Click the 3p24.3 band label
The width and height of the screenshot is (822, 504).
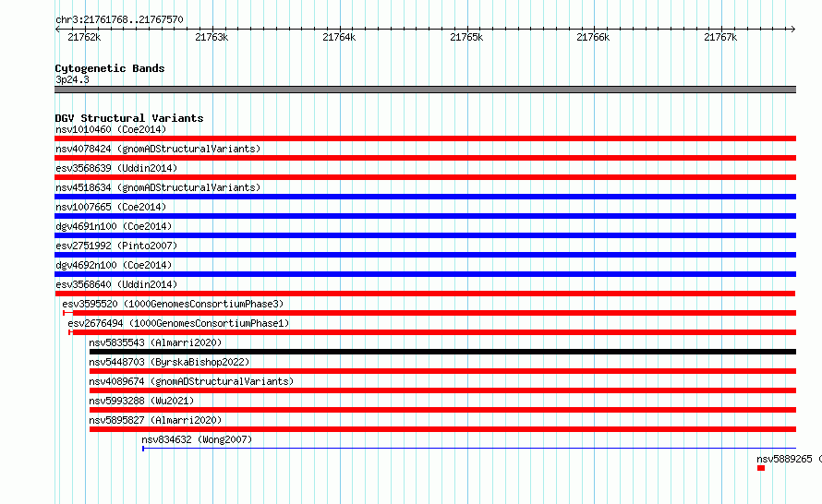pyautogui.click(x=72, y=79)
